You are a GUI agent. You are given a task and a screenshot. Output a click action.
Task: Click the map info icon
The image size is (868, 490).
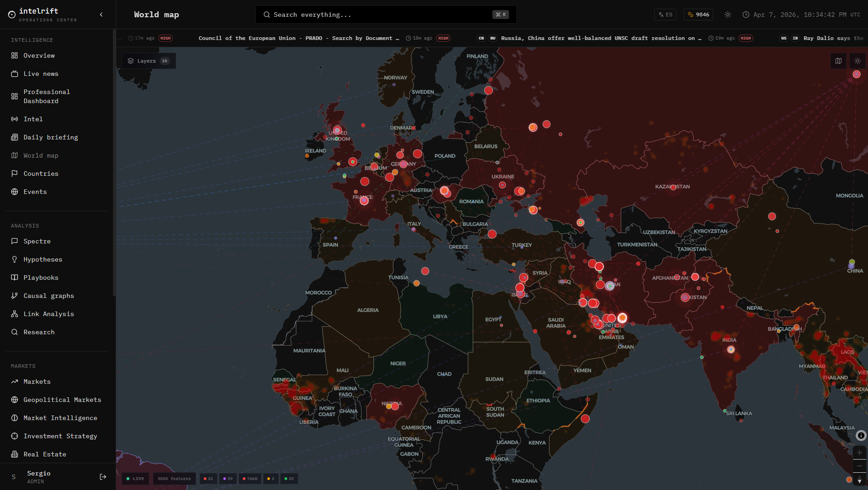(x=861, y=436)
